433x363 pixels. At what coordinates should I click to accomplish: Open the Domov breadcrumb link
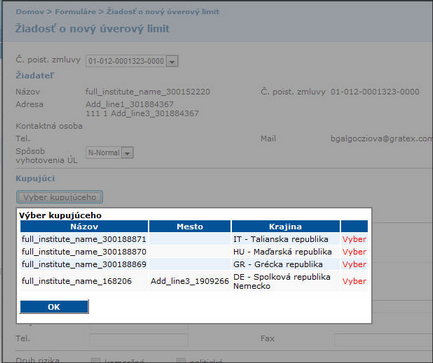point(30,12)
